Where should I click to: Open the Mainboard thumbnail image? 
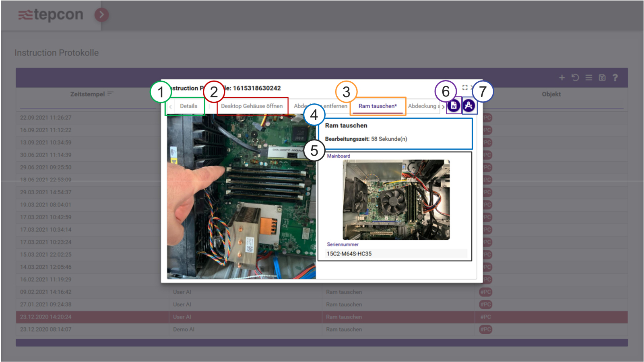tap(396, 200)
